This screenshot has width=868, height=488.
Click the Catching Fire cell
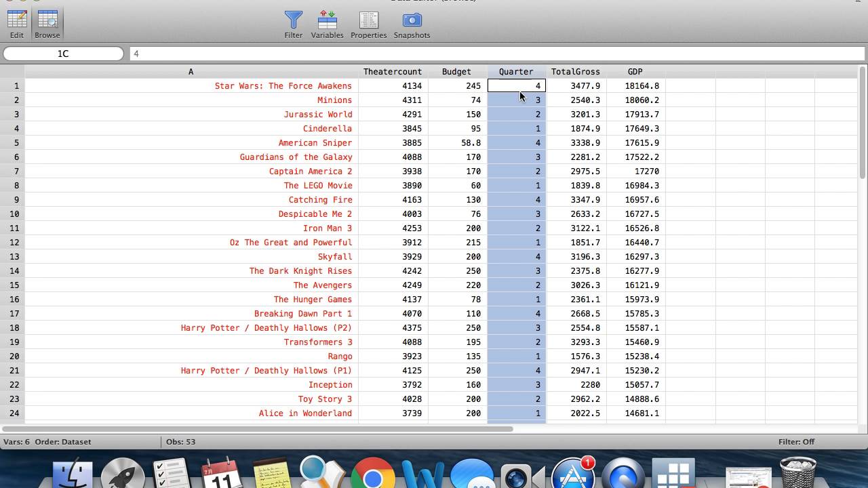pyautogui.click(x=191, y=199)
